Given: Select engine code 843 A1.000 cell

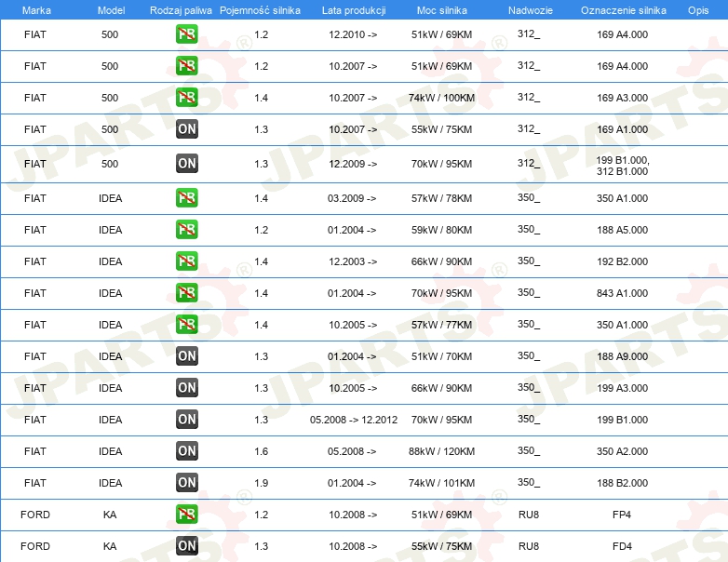Looking at the screenshot, I should tap(622, 293).
